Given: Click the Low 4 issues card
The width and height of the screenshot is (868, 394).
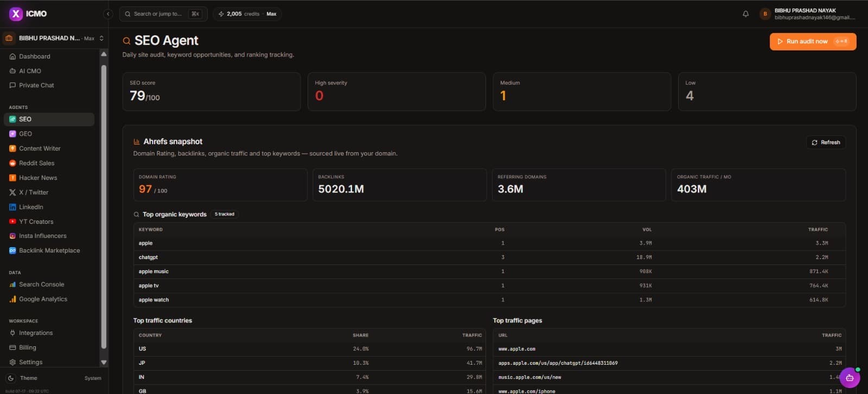Looking at the screenshot, I should click(767, 92).
